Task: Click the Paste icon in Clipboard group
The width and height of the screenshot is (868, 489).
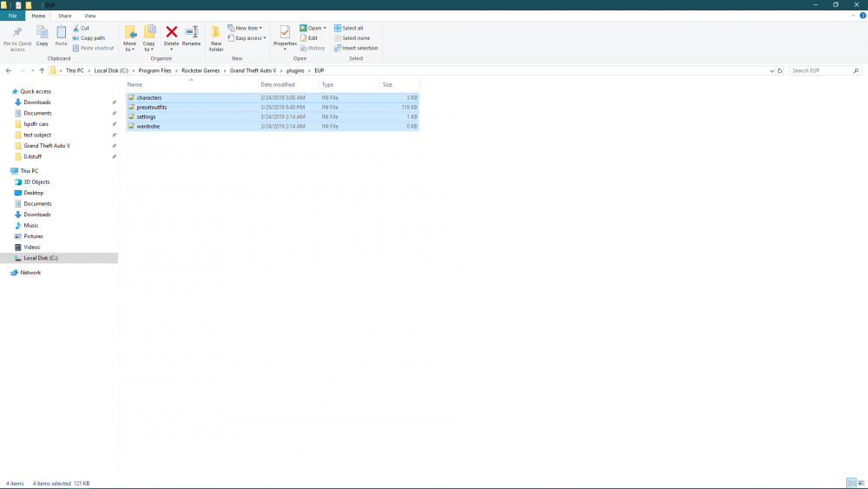Action: pyautogui.click(x=61, y=35)
